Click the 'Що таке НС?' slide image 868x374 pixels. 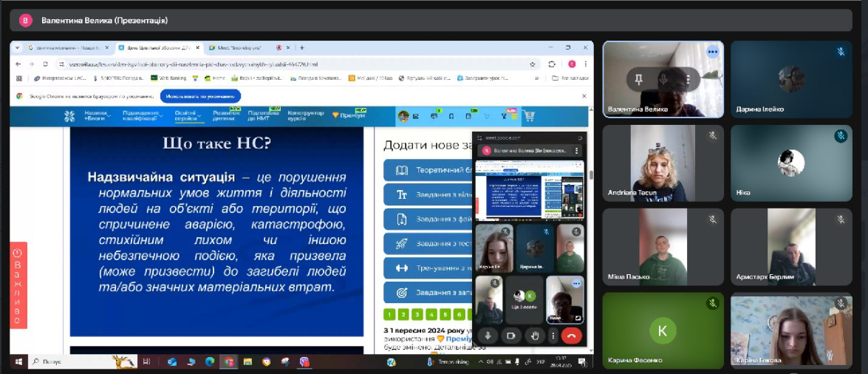click(216, 231)
